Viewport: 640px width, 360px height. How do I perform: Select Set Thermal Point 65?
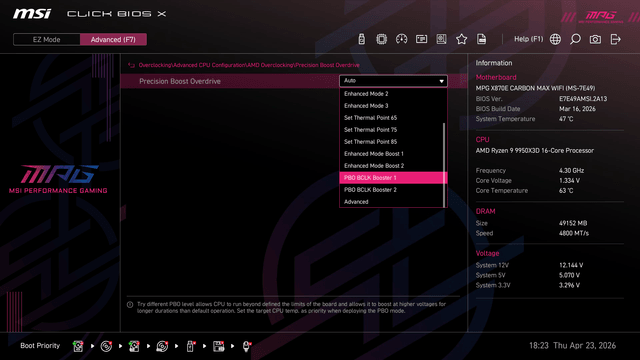click(x=391, y=118)
